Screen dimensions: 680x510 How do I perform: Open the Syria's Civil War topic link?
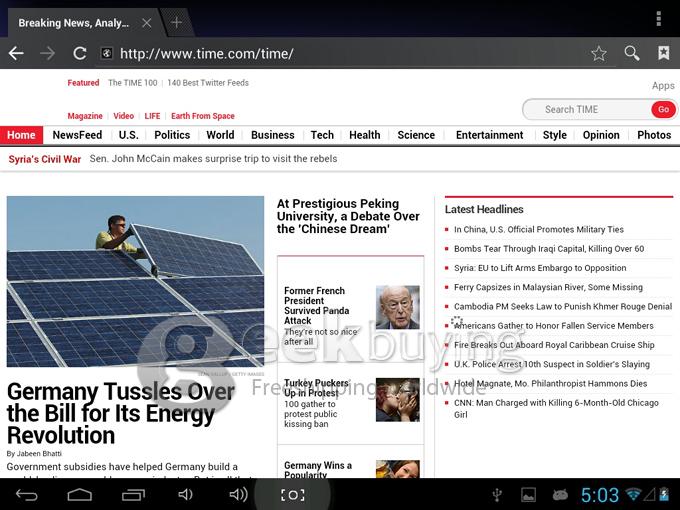tap(45, 159)
